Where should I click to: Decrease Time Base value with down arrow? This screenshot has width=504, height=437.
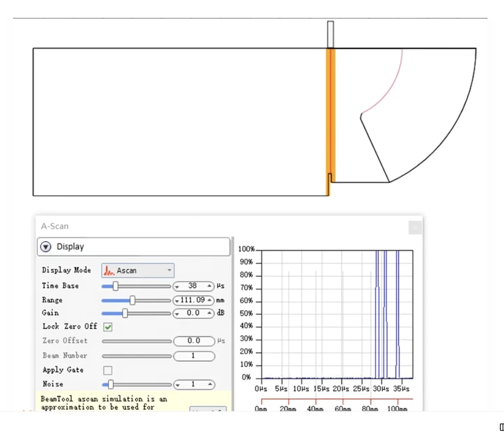coord(177,287)
